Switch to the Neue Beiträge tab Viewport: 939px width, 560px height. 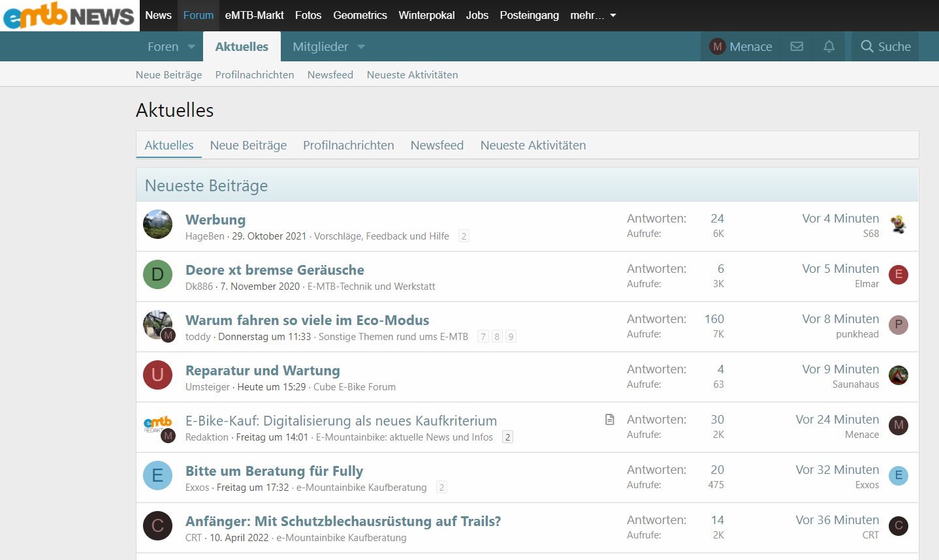(x=248, y=146)
